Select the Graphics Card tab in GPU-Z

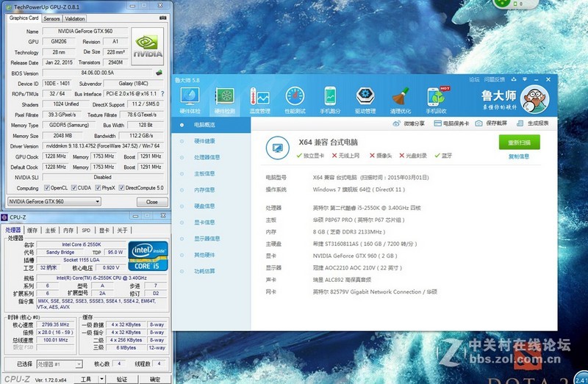tap(24, 18)
